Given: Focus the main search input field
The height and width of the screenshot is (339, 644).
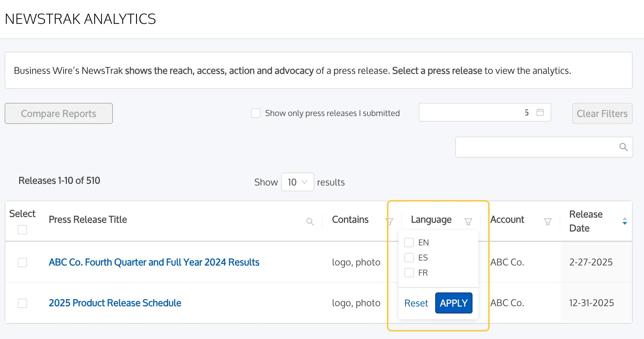Looking at the screenshot, I should (544, 147).
